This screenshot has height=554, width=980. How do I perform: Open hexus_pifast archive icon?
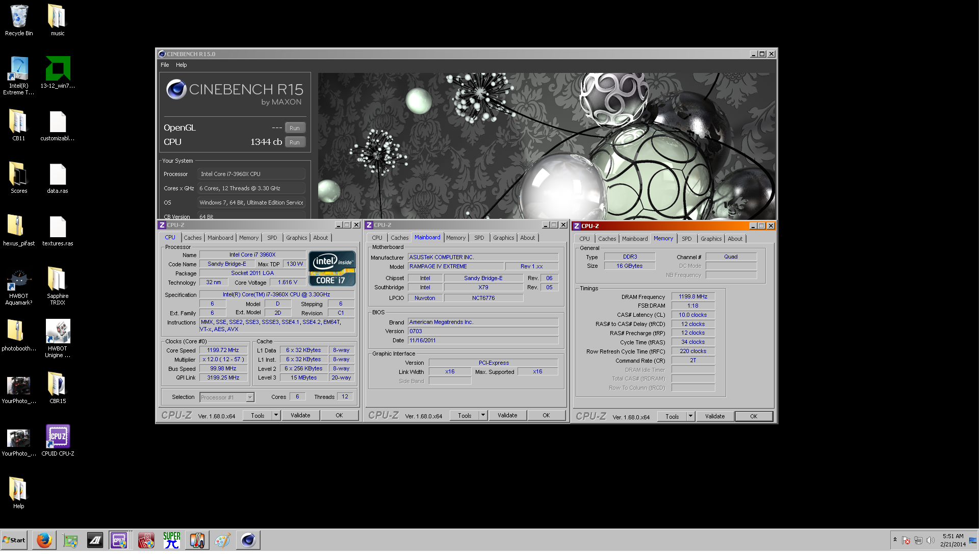pyautogui.click(x=19, y=230)
